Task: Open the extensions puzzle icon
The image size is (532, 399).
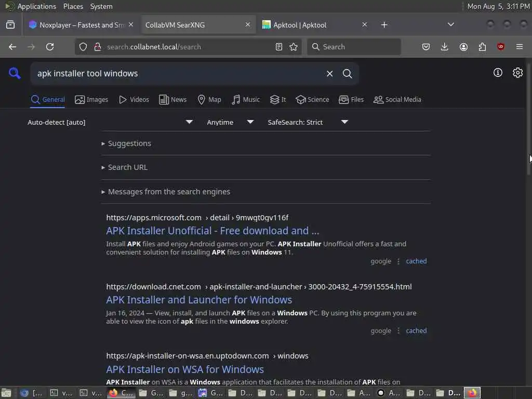Action: [482, 47]
